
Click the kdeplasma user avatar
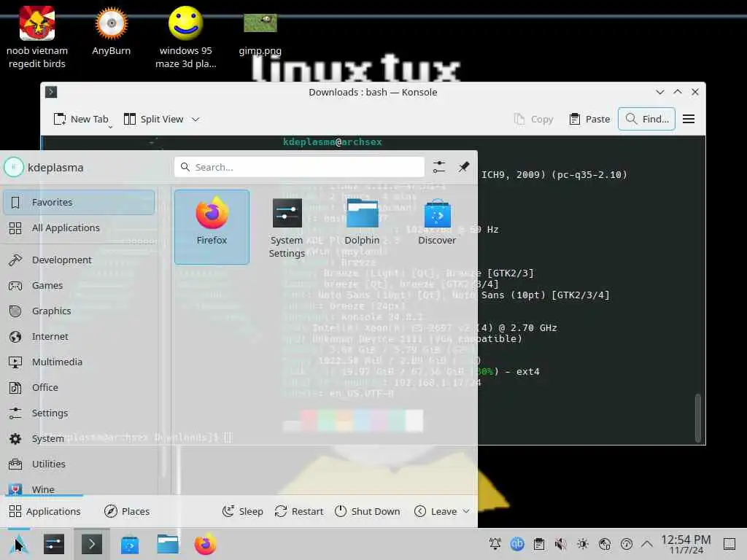14,167
